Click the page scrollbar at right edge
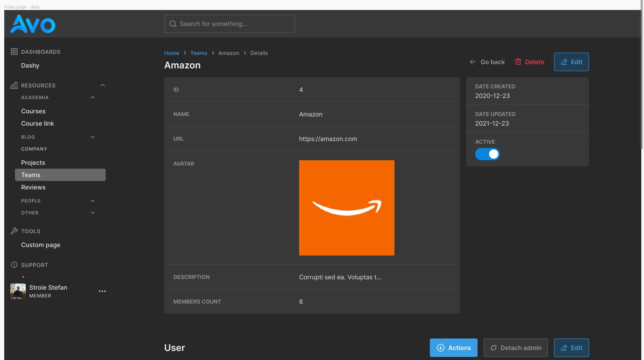Viewport: 644px width, 360px height. coord(641,75)
